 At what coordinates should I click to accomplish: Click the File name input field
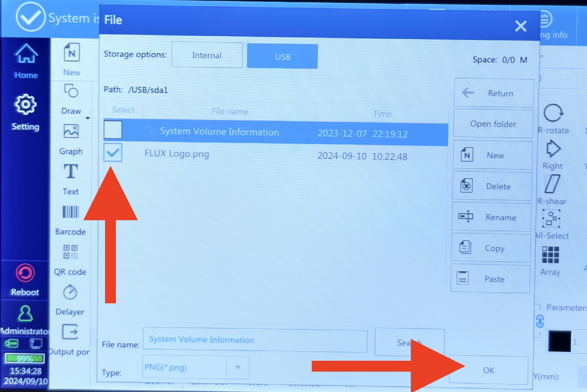pyautogui.click(x=255, y=340)
